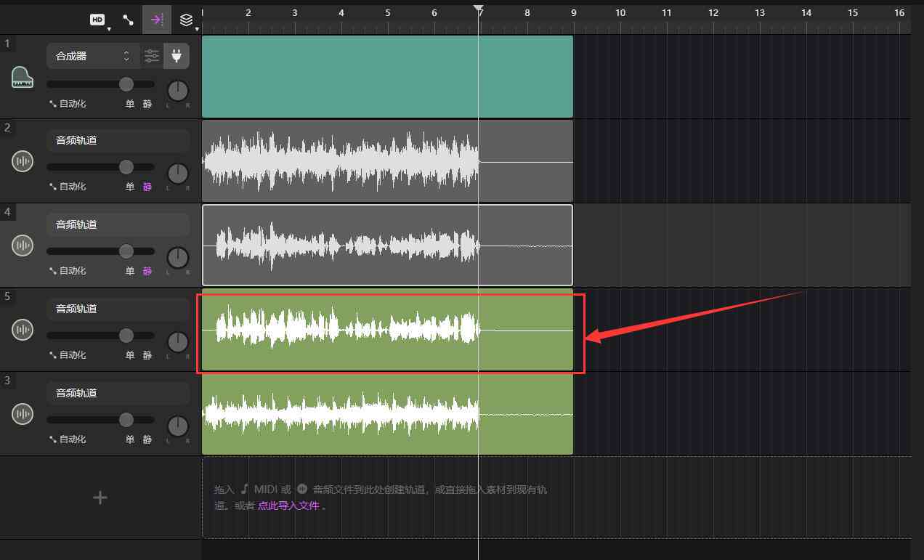This screenshot has width=924, height=560.
Task: Add a new track with plus button
Action: 100,498
